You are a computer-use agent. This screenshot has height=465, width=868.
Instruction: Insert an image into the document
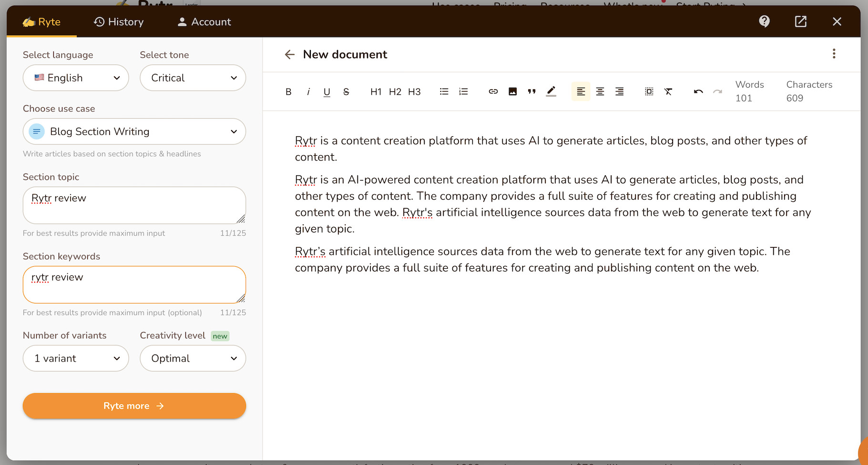[512, 91]
